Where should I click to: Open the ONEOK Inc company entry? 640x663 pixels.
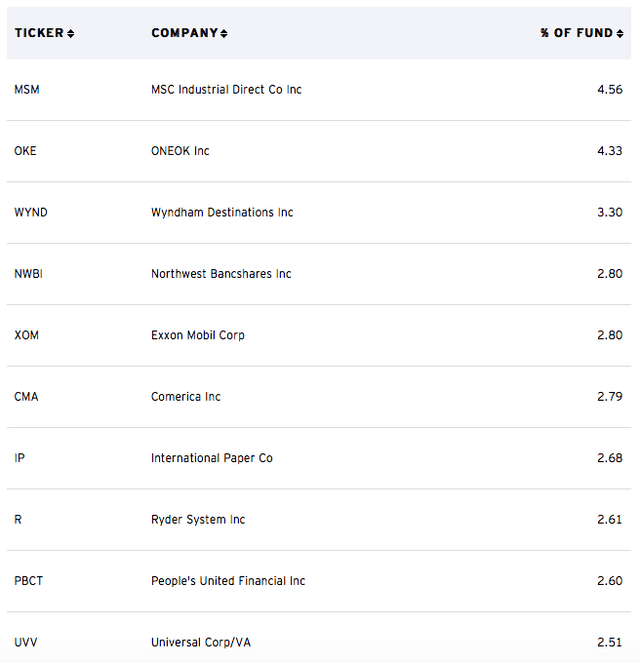[x=180, y=151]
